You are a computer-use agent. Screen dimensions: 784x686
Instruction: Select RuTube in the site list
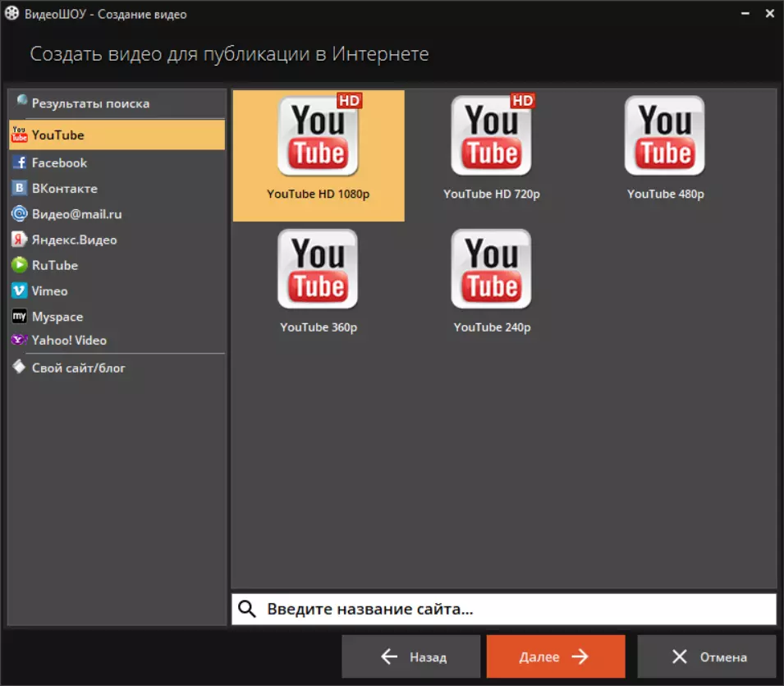point(117,265)
